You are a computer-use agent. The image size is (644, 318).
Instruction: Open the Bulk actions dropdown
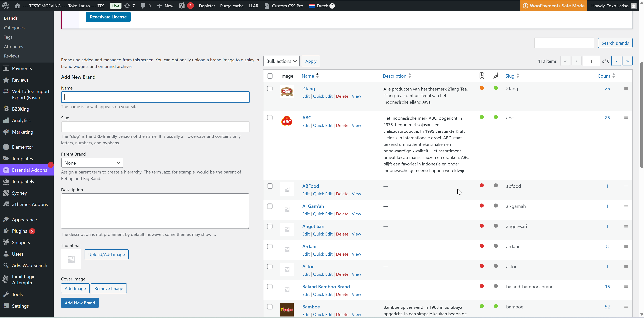pyautogui.click(x=281, y=61)
